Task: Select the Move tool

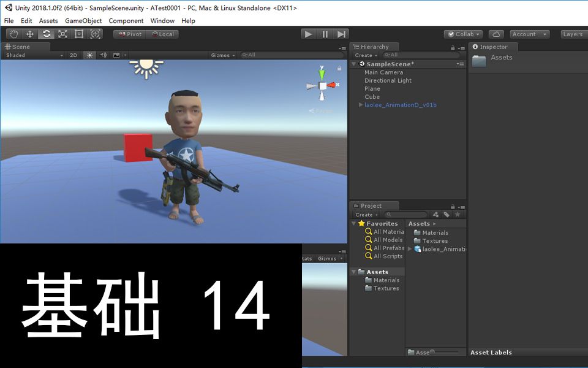Action: coord(29,34)
